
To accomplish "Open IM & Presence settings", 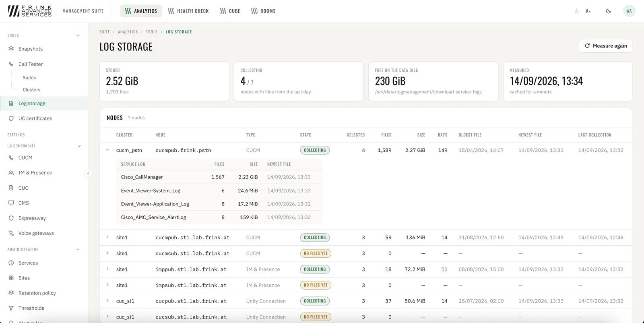I will [35, 173].
